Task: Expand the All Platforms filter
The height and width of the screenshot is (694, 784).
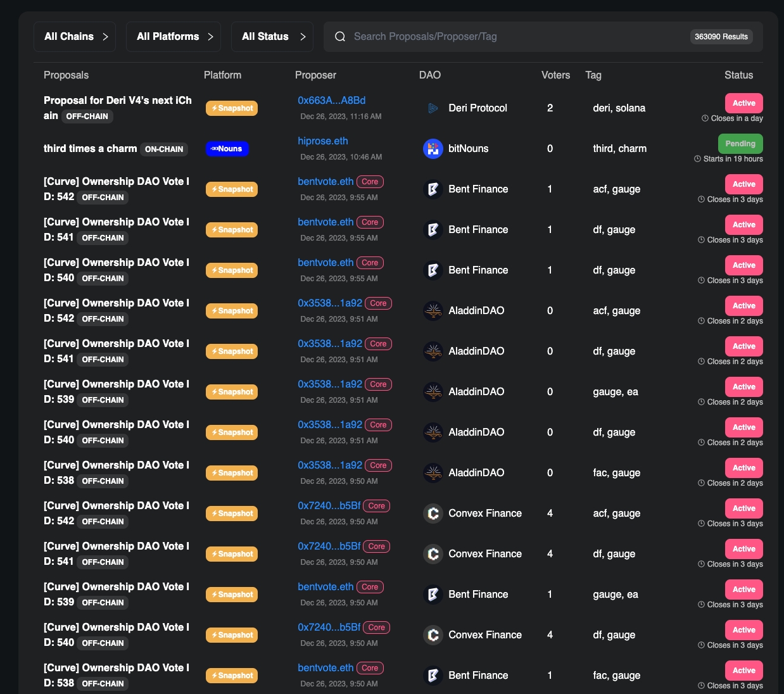Action: 174,37
